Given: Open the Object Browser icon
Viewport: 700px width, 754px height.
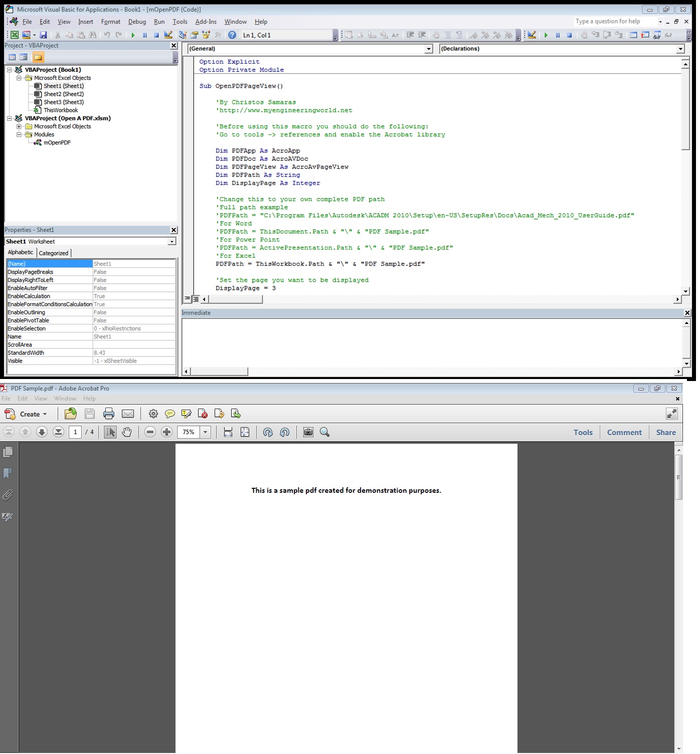Looking at the screenshot, I should pos(206,35).
